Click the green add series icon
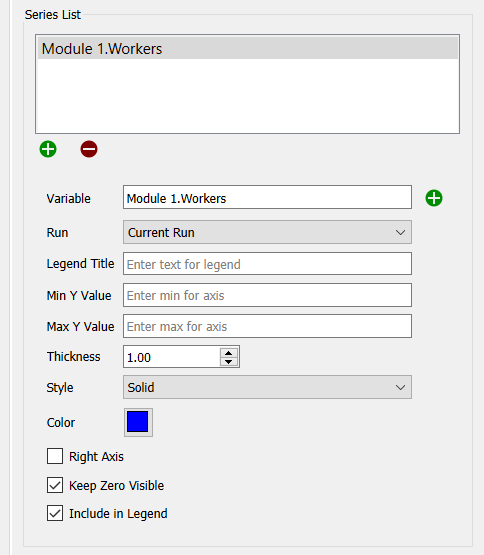This screenshot has height=555, width=484. click(x=48, y=149)
